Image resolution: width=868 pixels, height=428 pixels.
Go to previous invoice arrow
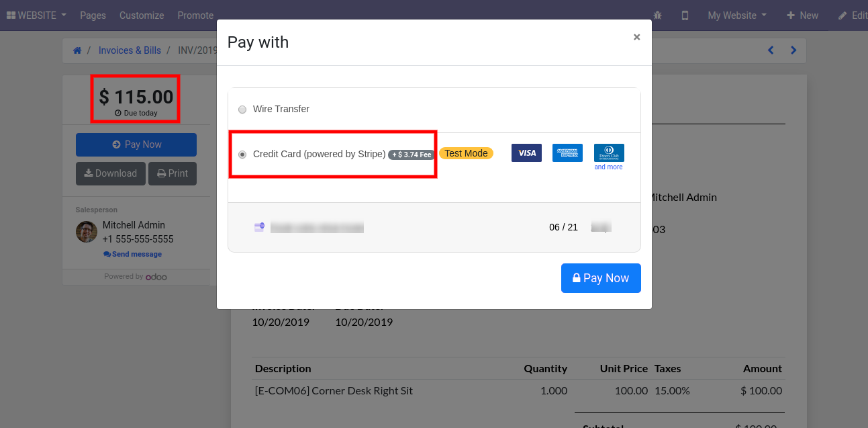point(771,50)
